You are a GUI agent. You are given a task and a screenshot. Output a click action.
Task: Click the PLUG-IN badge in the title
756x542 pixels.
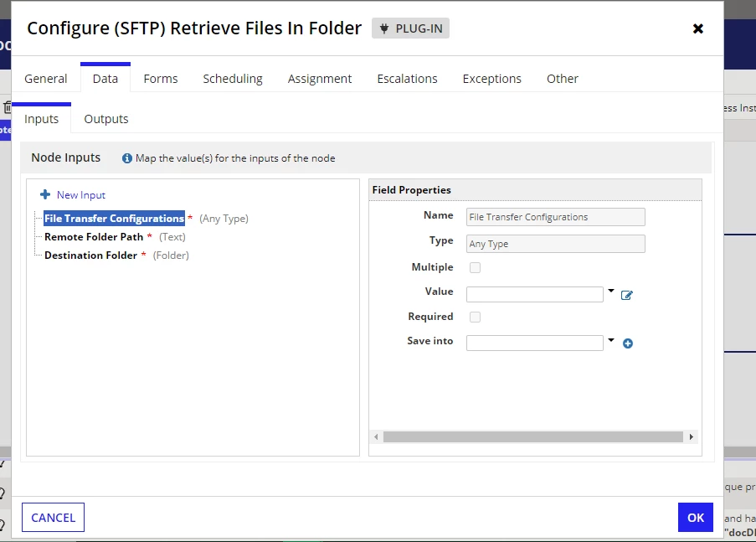(410, 28)
